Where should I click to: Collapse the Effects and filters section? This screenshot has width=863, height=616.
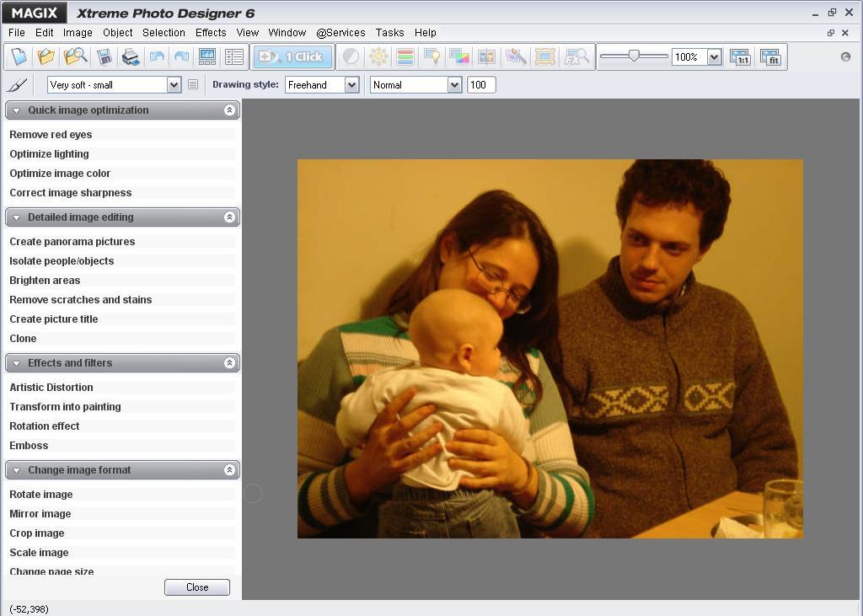click(229, 362)
